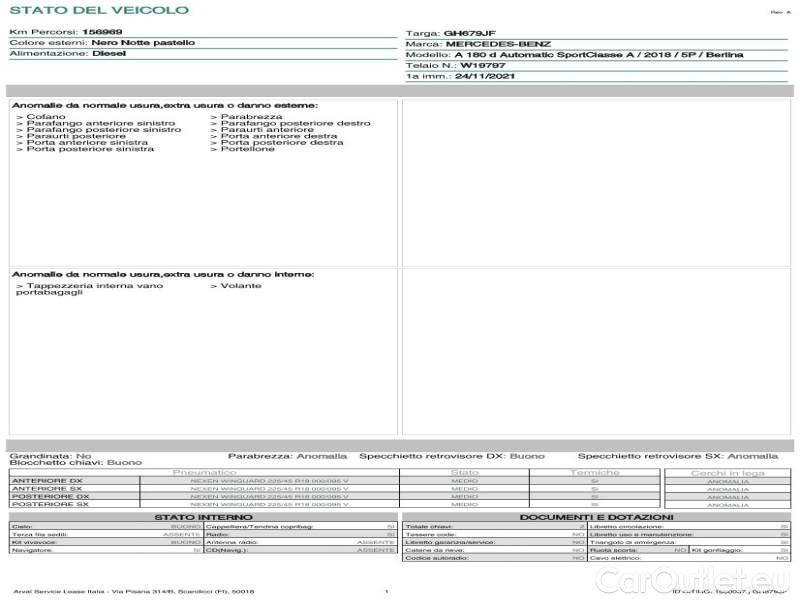Click the 'Volante' internal anomaly entry
Screen dimensions: 800x600
pos(241,286)
